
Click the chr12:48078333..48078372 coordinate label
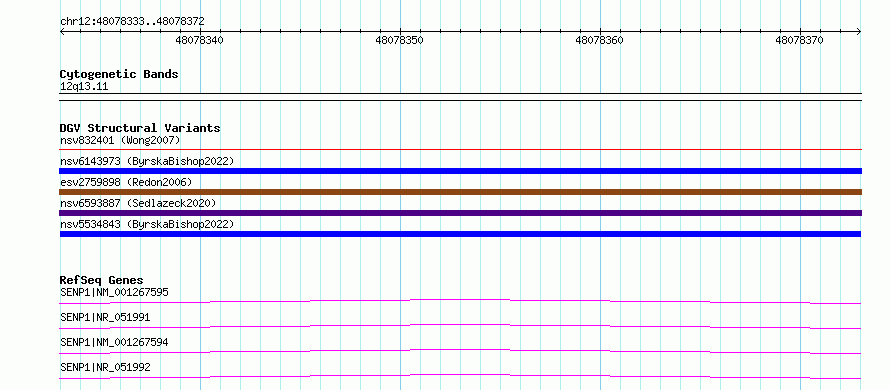click(x=132, y=21)
